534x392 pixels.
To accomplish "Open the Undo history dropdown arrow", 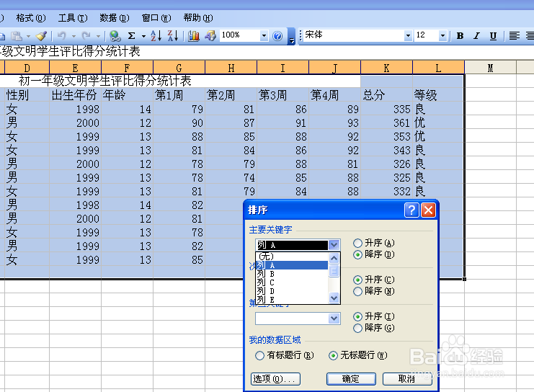I will [74, 36].
